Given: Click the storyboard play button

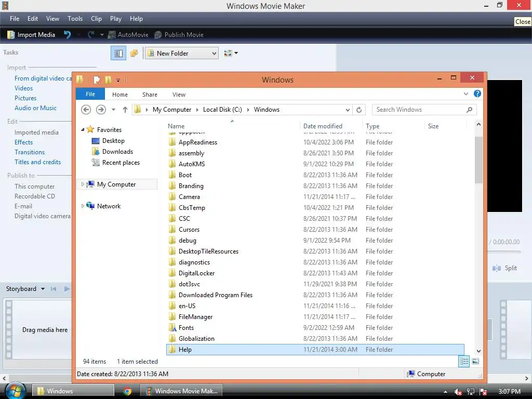Looking at the screenshot, I should point(67,289).
